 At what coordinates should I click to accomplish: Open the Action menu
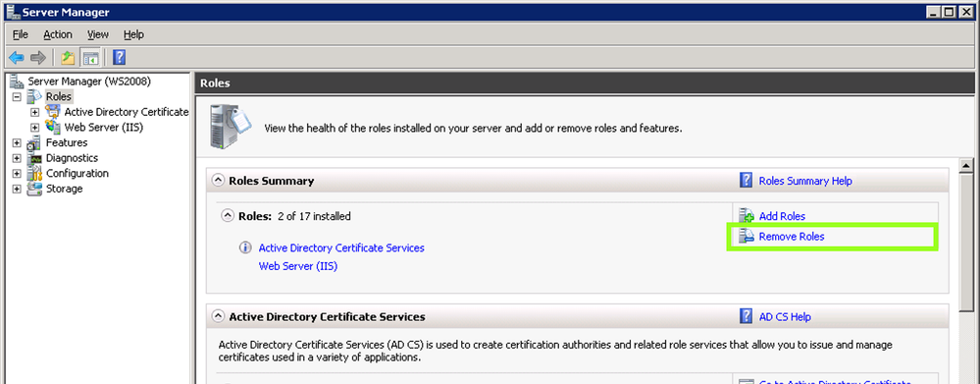pyautogui.click(x=58, y=34)
